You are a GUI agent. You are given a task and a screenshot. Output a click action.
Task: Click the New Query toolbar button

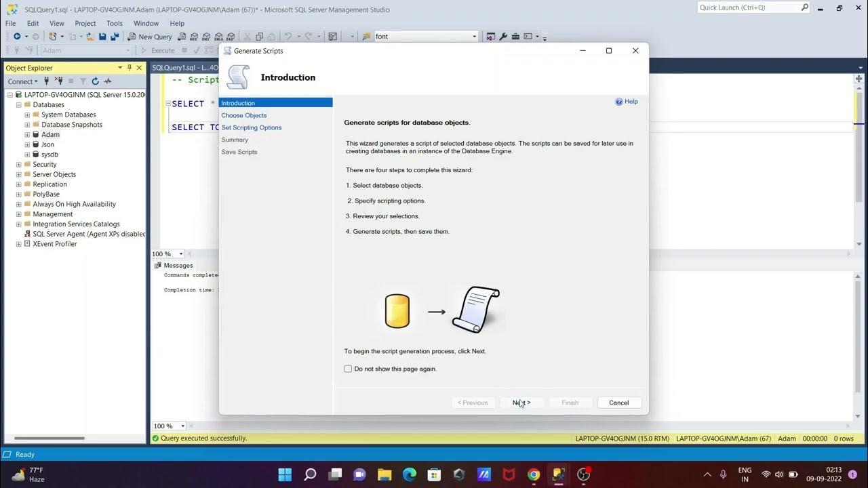point(150,37)
